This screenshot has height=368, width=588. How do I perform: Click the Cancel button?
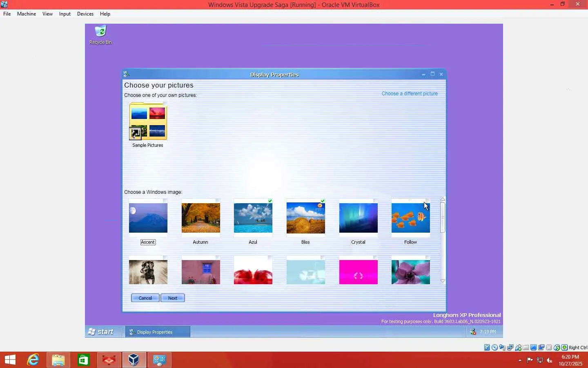coord(145,298)
